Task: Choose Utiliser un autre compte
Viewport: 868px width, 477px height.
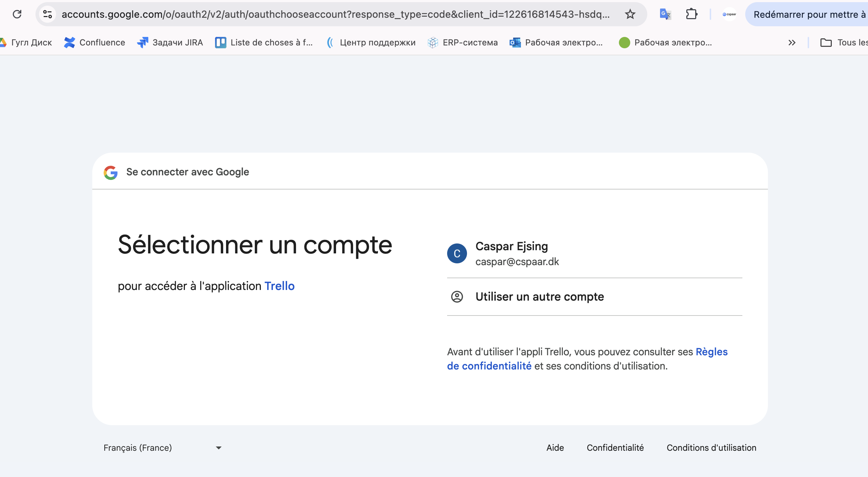Action: click(x=595, y=297)
